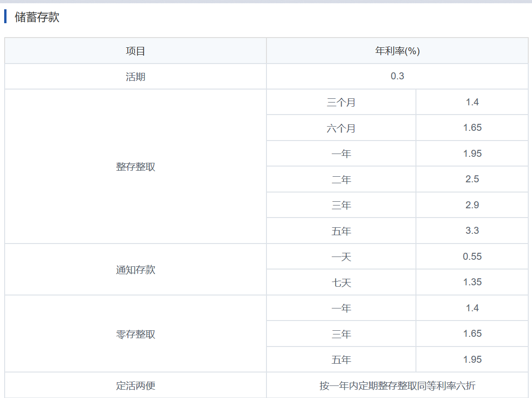Select 三年 term in the 整存整取 group
532x398 pixels.
(x=341, y=205)
